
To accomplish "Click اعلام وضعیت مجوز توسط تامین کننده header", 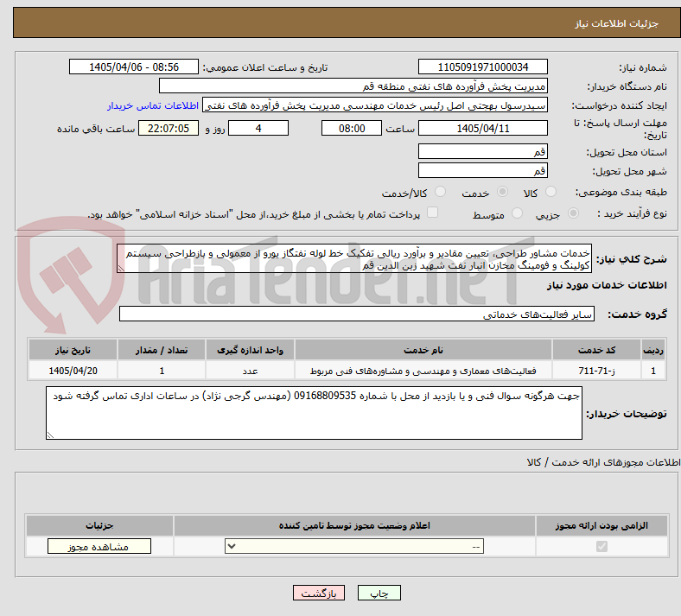I will coord(354,525).
